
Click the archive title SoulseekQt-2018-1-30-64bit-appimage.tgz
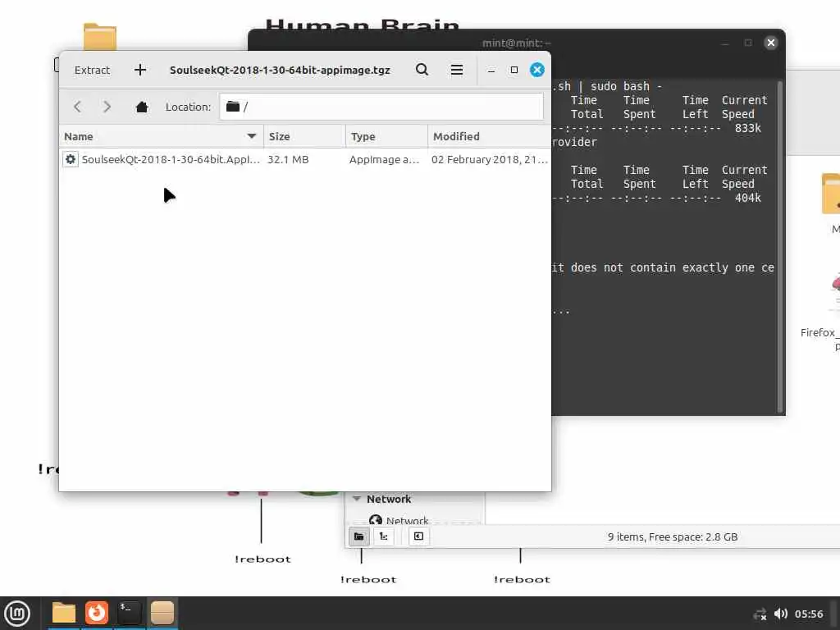280,71
